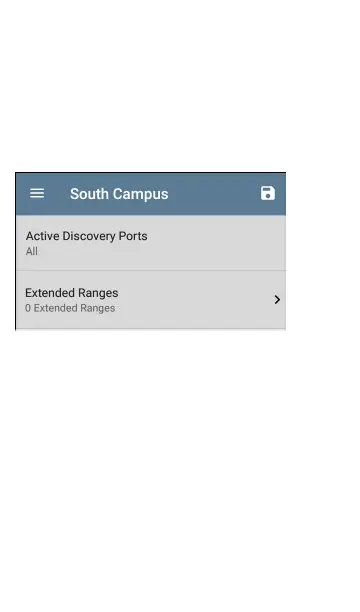Viewport: 360px width, 612px height.
Task: View the zero extended ranges count entry
Action: (x=70, y=308)
